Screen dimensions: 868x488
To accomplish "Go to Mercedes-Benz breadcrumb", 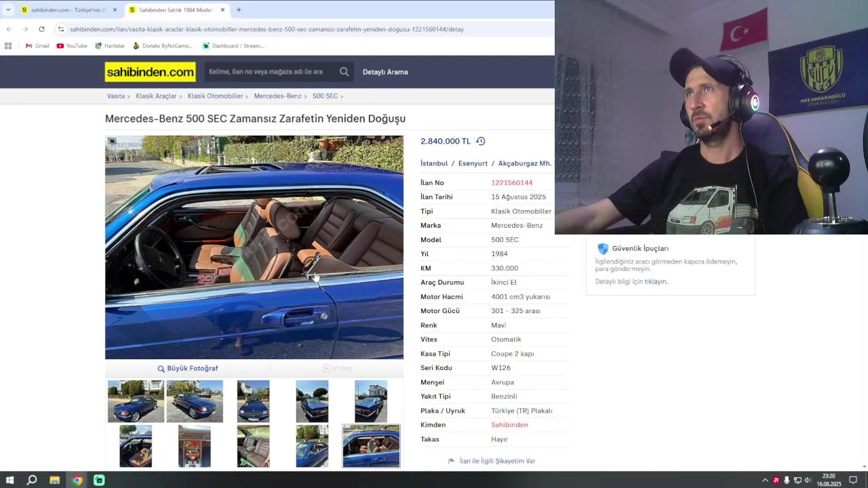I will (x=277, y=96).
